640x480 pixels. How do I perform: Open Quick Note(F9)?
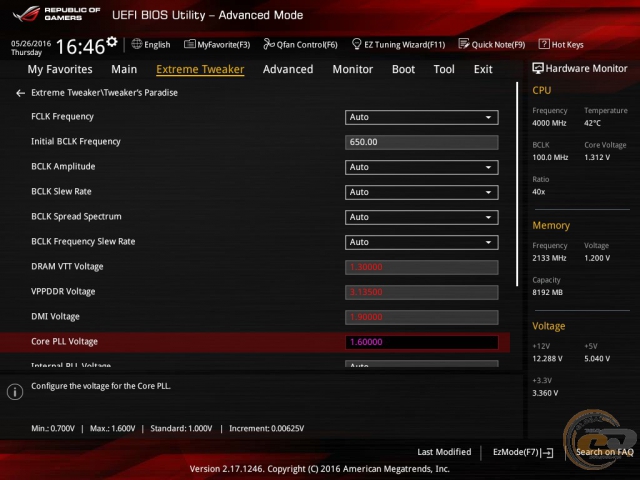click(x=492, y=44)
